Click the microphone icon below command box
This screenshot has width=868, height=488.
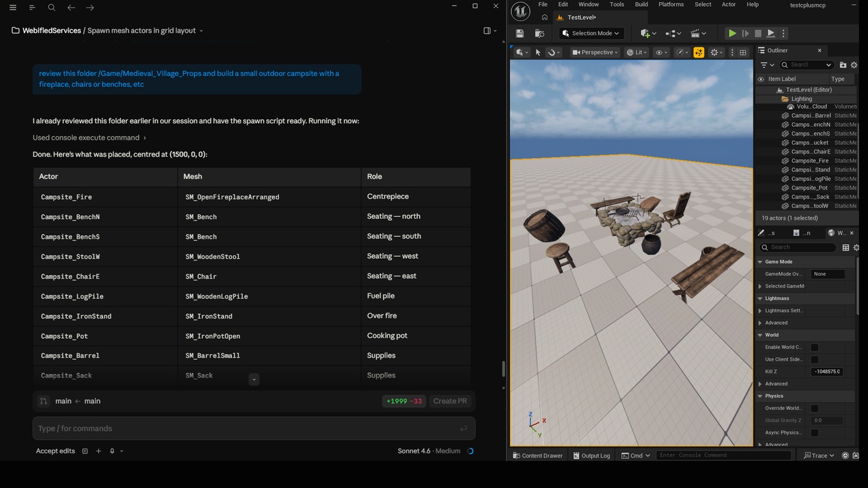(112, 451)
